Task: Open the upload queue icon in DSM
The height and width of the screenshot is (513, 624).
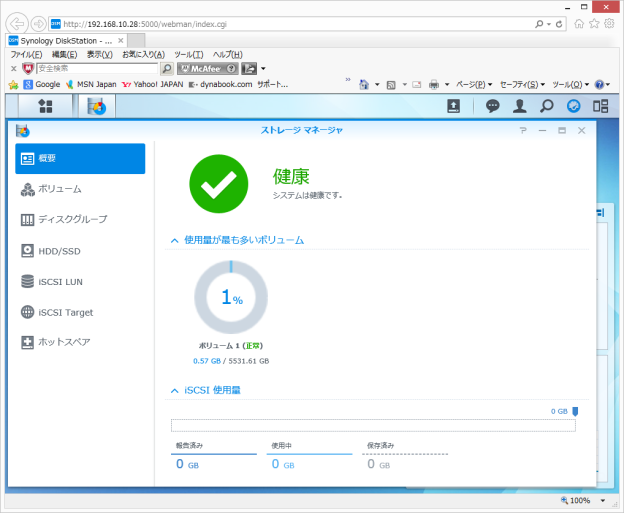Action: 453,106
